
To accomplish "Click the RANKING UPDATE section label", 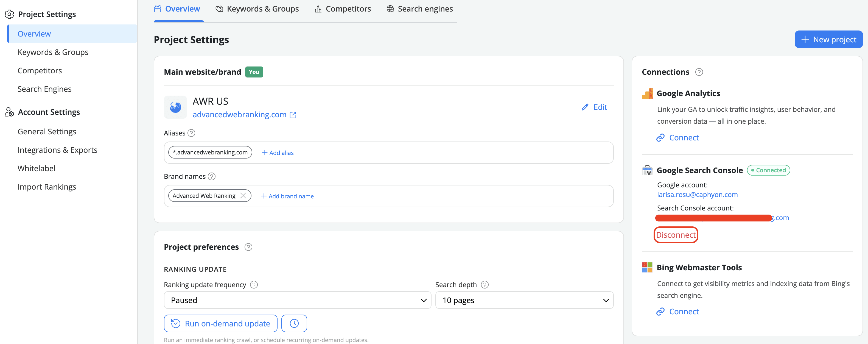I will point(195,269).
